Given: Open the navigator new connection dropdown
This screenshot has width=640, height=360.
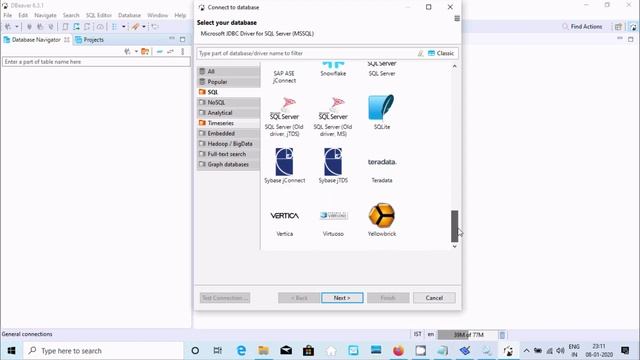Looking at the screenshot, I should (x=136, y=51).
